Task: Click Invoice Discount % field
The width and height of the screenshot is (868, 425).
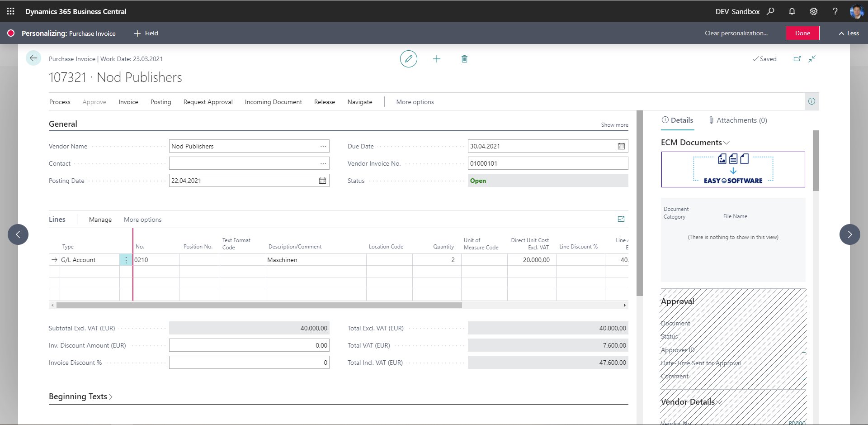Action: pos(249,363)
